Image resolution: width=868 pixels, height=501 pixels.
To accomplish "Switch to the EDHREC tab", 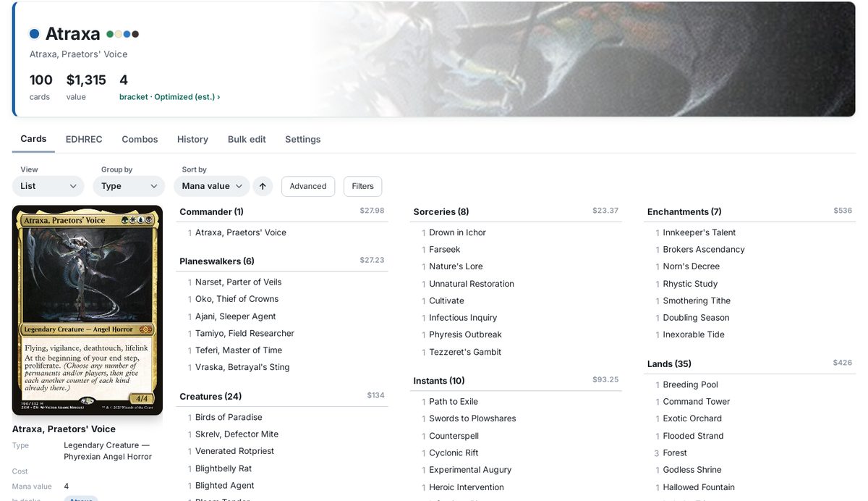I will tap(84, 139).
